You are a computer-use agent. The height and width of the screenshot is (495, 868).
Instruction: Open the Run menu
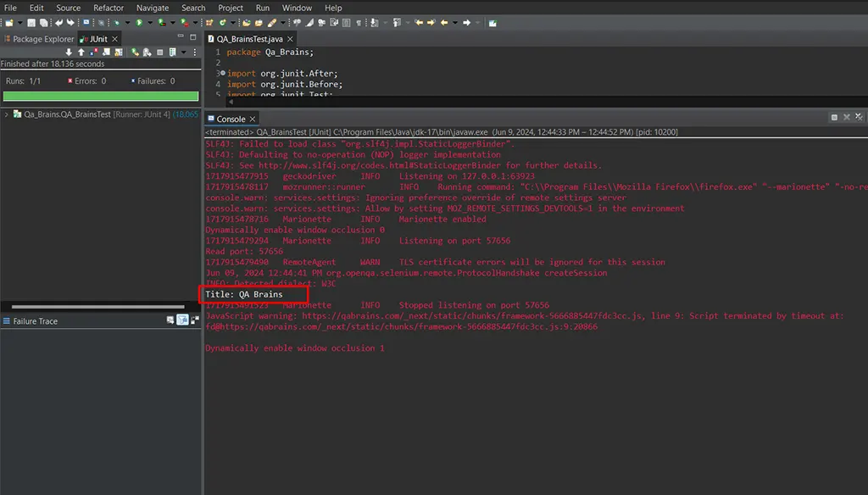coord(262,8)
